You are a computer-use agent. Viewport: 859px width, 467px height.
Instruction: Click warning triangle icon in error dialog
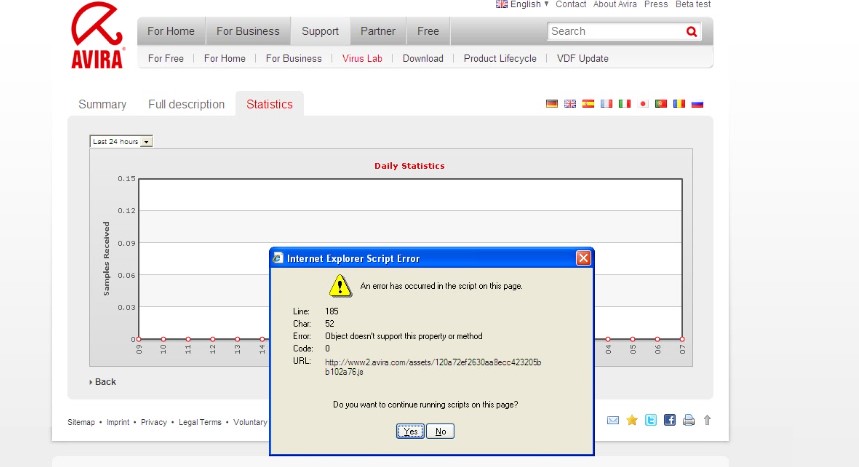click(340, 286)
